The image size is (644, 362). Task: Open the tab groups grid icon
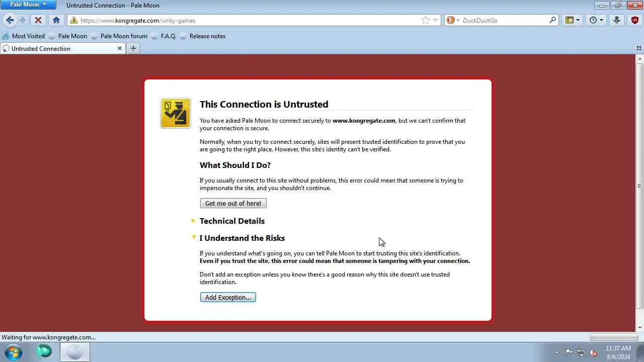(639, 48)
